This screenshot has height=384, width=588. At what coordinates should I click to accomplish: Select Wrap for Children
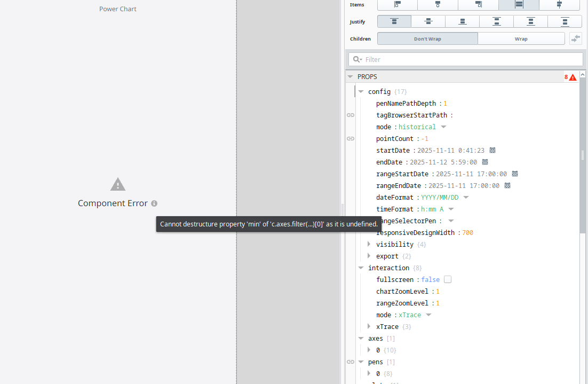click(x=521, y=38)
